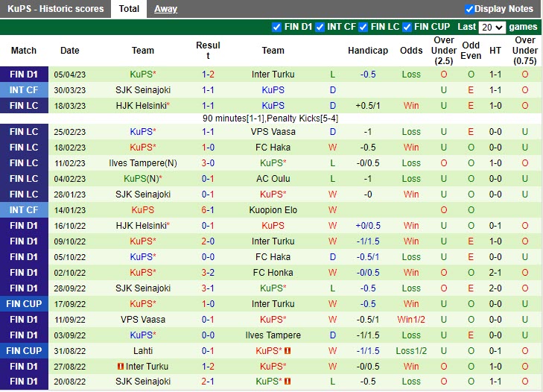Click the Over Under (0.75) column header
543x392 pixels.
coord(524,51)
